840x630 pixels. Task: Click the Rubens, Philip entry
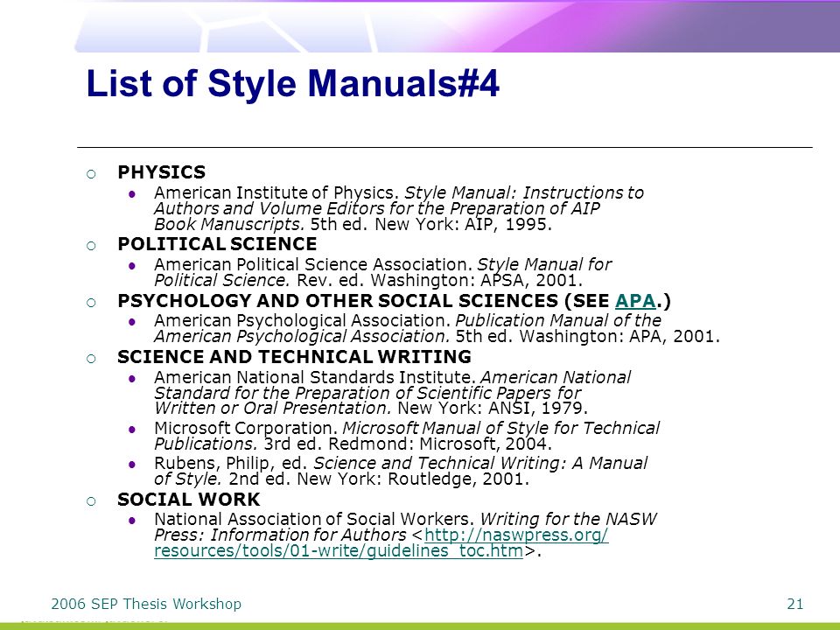[400, 471]
